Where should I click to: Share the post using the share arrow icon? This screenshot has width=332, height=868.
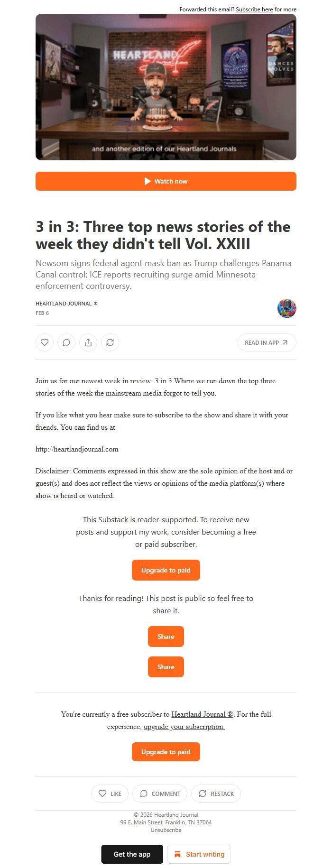(88, 342)
